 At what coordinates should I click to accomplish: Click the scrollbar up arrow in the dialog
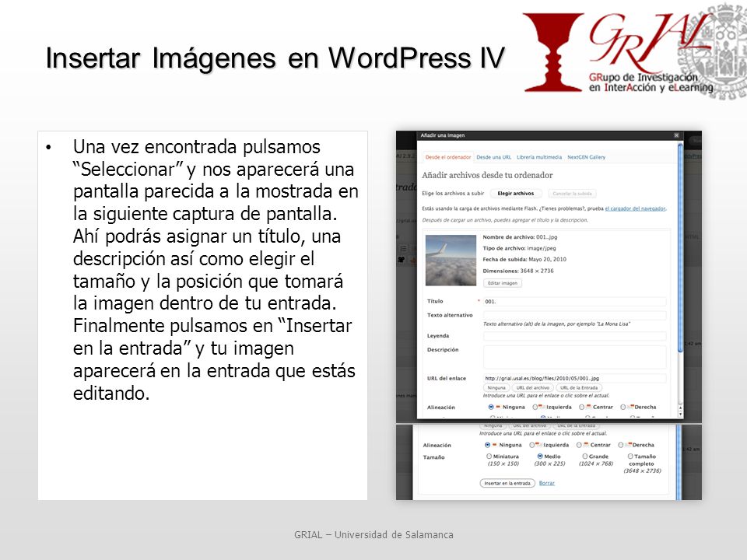680,408
